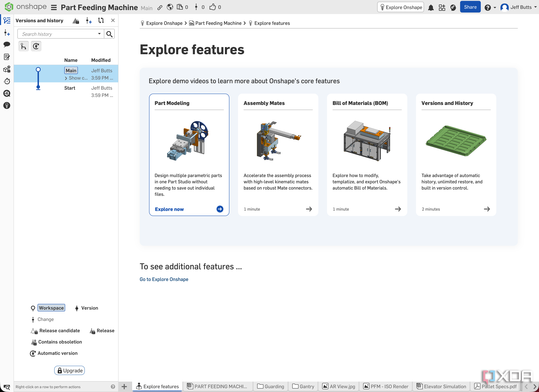
Task: Select the Main workspace row
Action: tap(66, 74)
